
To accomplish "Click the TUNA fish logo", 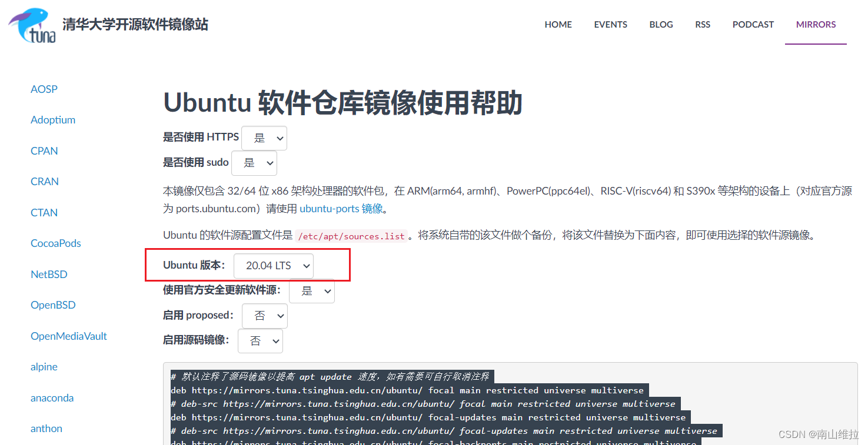I will (32, 25).
